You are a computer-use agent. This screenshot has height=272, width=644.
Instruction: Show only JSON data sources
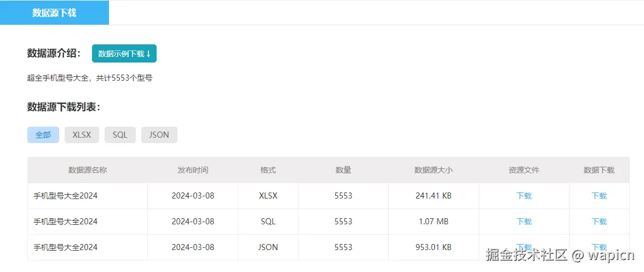159,135
